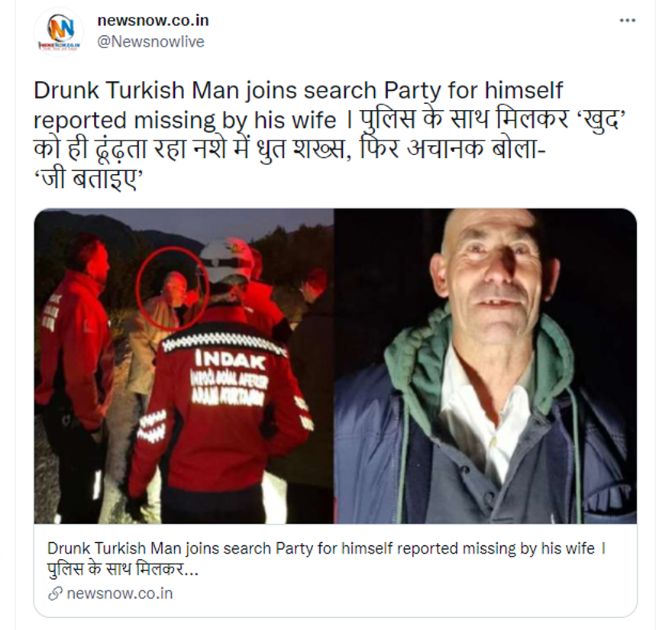Click the Hindi quote 'जी बताइए' ending the tweet
The height and width of the screenshot is (630, 672).
(x=87, y=179)
